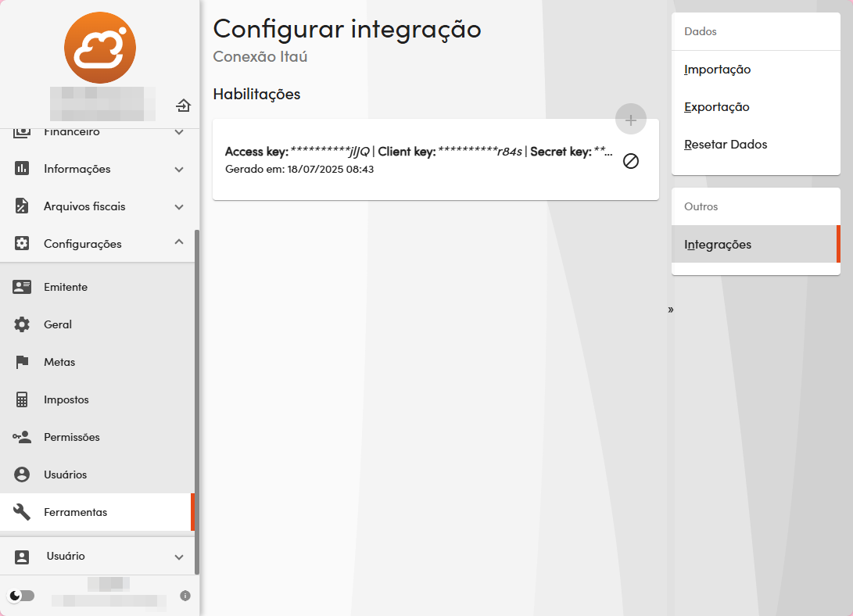Click the Metas flag icon
The image size is (853, 616).
(22, 362)
